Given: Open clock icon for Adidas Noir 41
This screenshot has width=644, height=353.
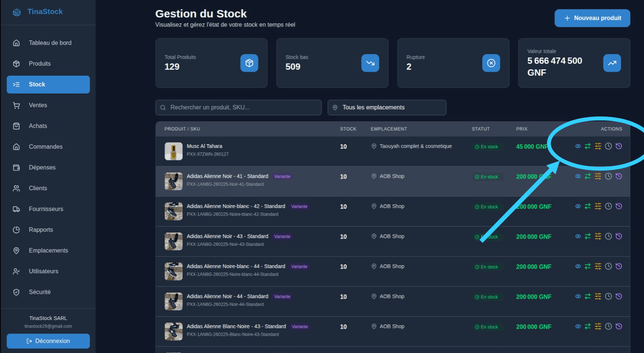Looking at the screenshot, I should pos(609,176).
